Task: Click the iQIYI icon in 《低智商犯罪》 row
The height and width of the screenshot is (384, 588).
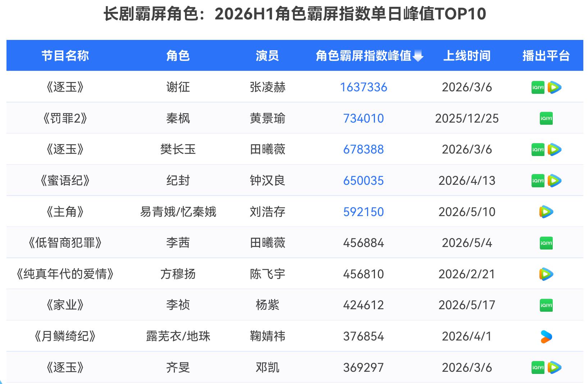Action: (x=546, y=243)
